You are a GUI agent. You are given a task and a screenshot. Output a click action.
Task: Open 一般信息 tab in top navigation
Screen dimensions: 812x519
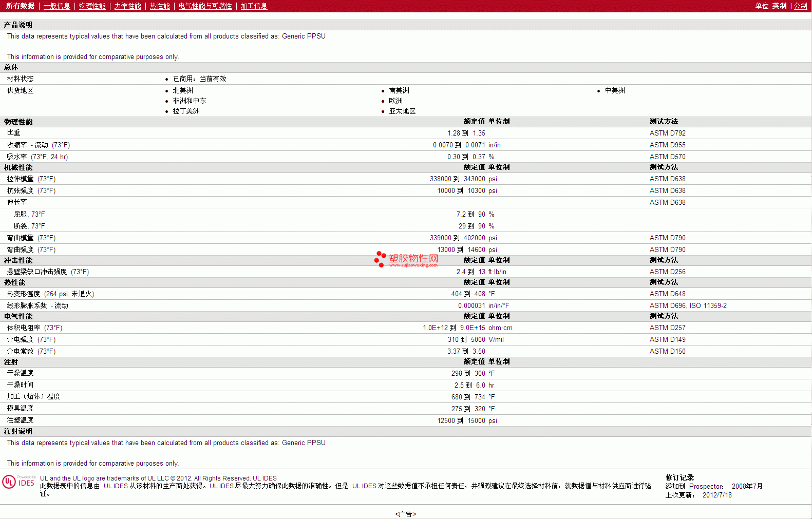point(56,6)
